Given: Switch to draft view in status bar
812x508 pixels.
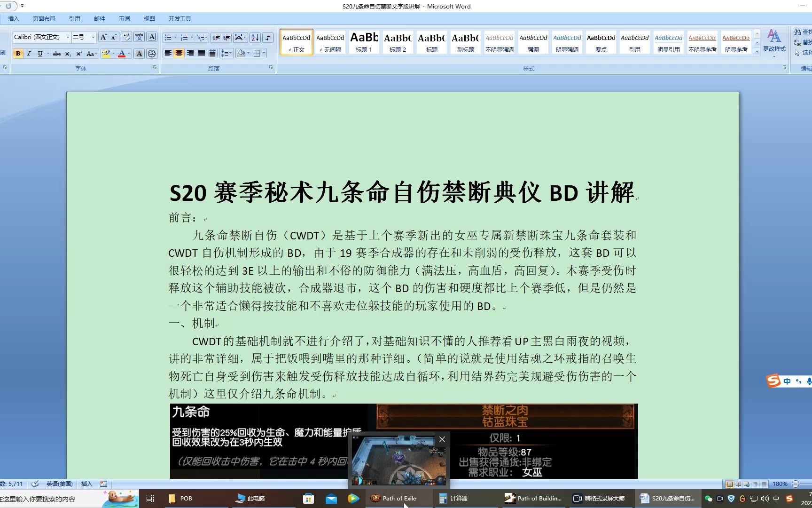Looking at the screenshot, I should [764, 484].
